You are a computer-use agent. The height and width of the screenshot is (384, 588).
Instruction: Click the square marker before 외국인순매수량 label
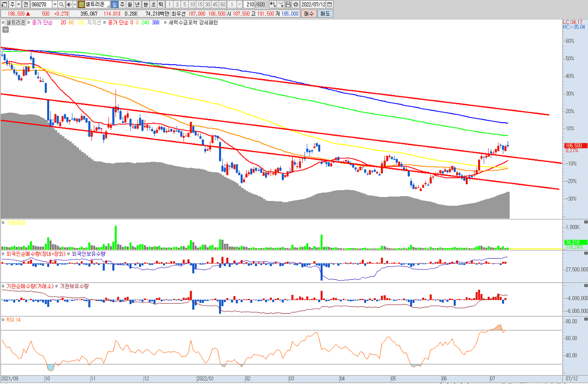tap(4, 254)
